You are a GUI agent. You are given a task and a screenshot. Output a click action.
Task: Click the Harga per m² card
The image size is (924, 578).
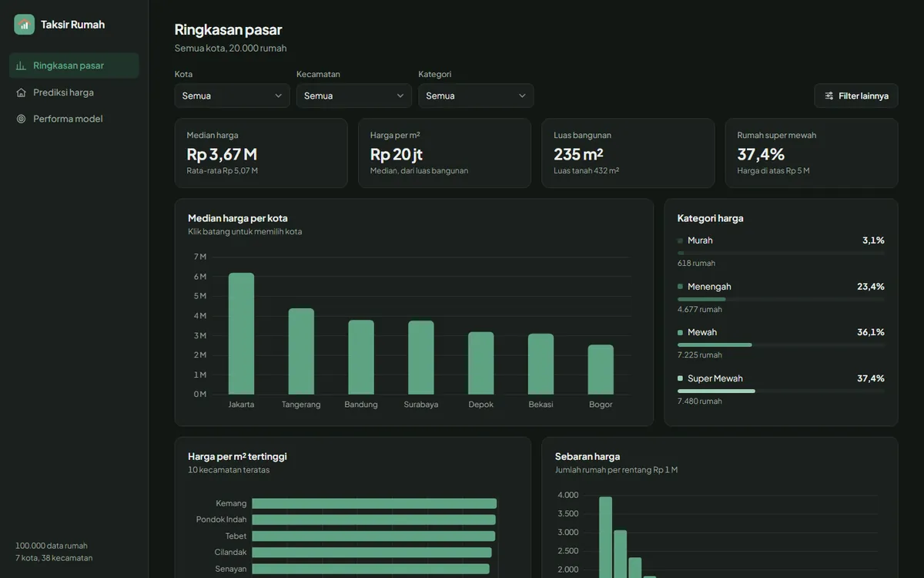pos(444,153)
